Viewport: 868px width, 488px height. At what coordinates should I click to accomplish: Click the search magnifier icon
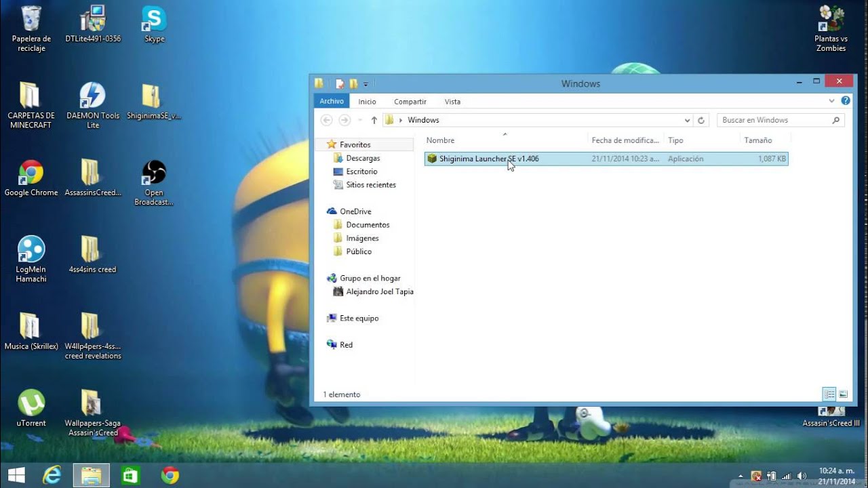click(x=836, y=120)
